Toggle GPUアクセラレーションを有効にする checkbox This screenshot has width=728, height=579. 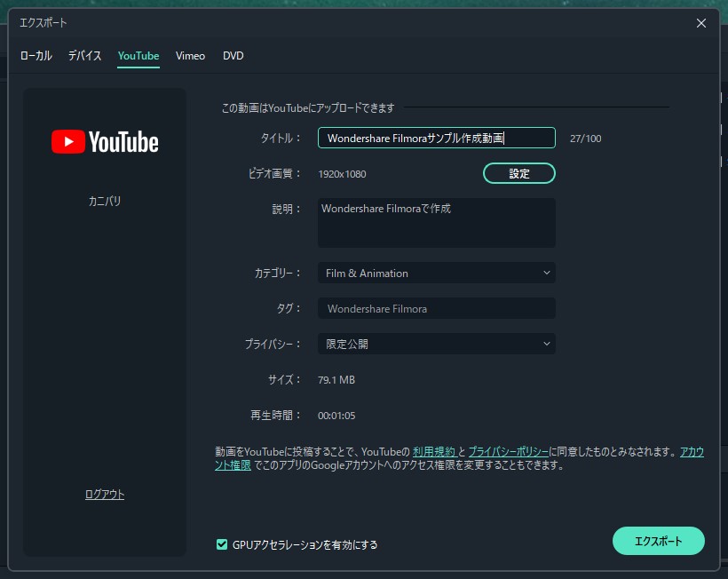(222, 544)
